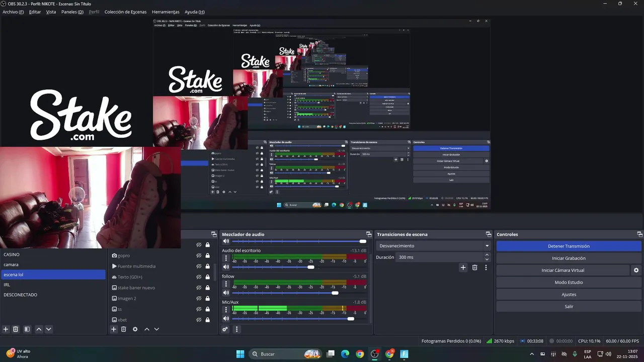Toggle visibility of Texto (GDI+) source
Viewport: 644px width, 362px height.
coord(199,277)
